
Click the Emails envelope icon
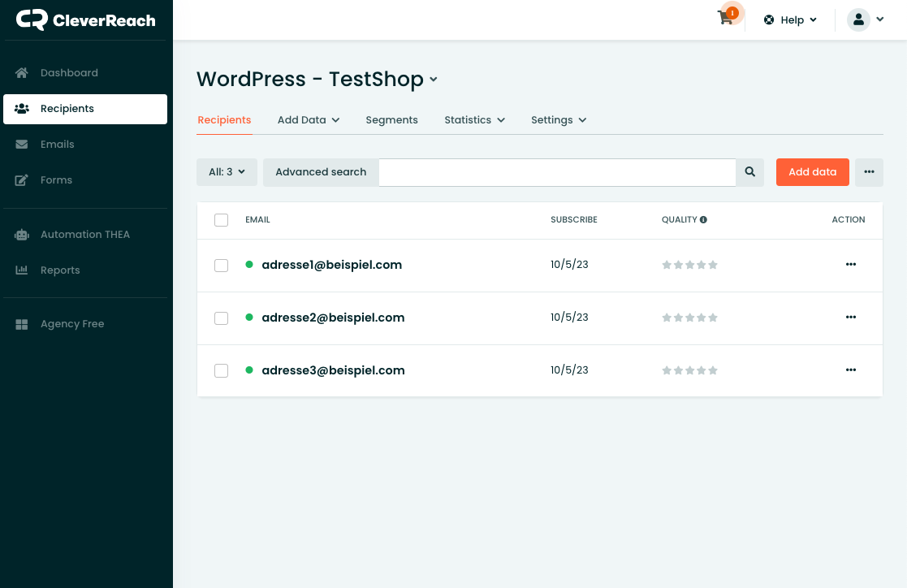point(21,145)
